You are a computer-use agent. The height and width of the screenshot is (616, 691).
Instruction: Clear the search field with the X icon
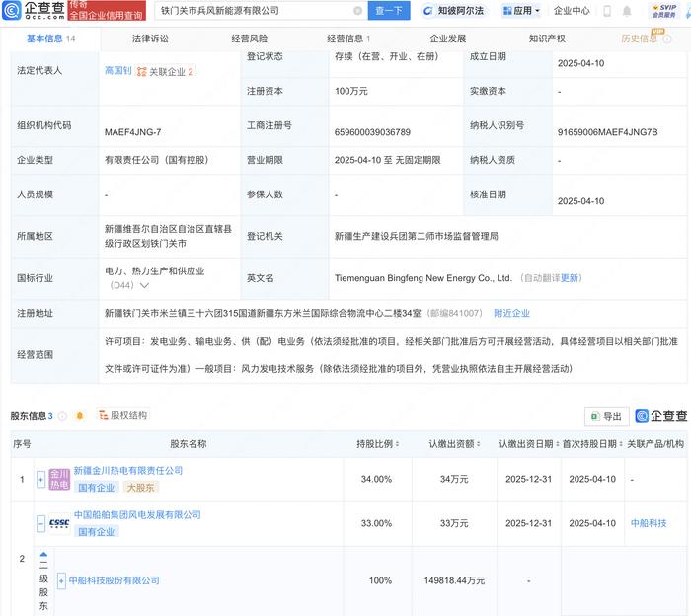(x=357, y=11)
